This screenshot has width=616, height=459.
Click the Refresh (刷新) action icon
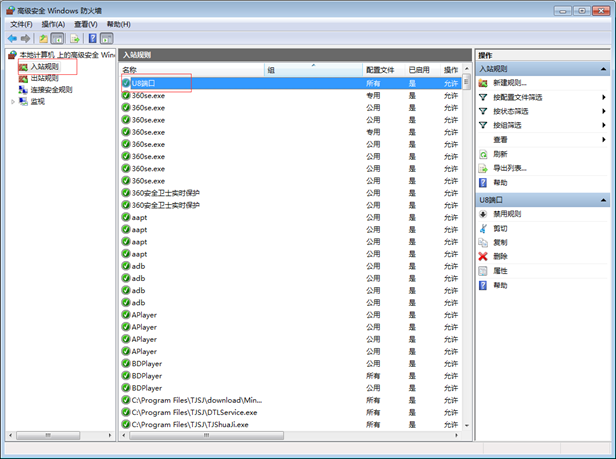(x=484, y=154)
